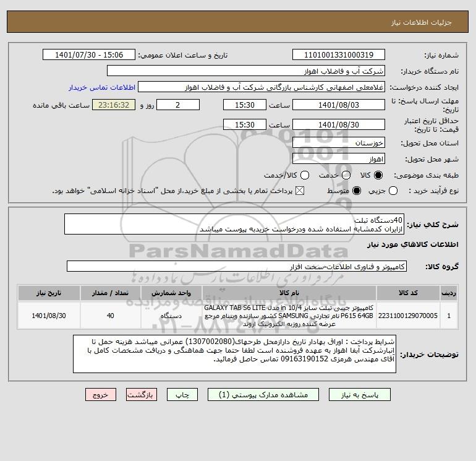
Task: Click the price validity time 15:30 field
Action: (245, 124)
